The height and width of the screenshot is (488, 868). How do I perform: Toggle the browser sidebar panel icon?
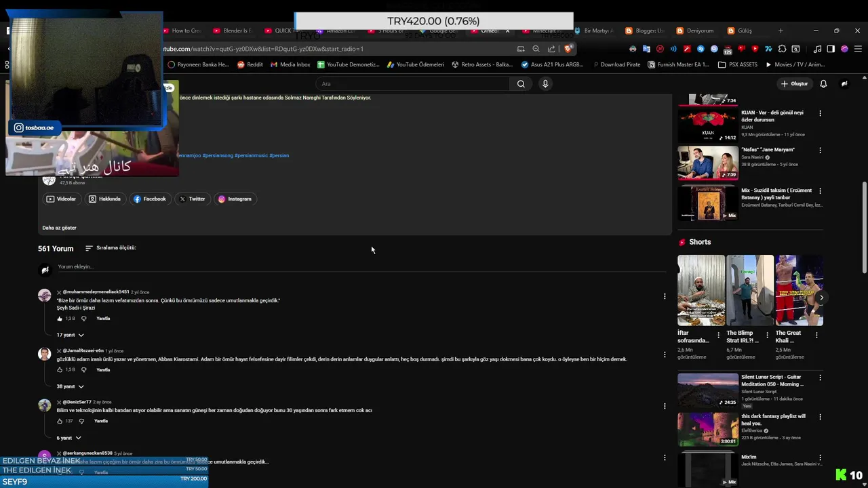[831, 49]
